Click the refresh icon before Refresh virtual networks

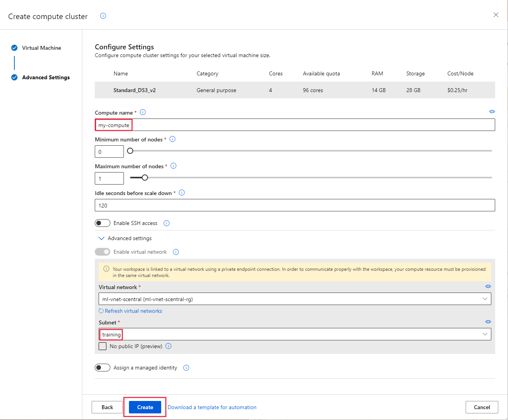[x=101, y=310]
